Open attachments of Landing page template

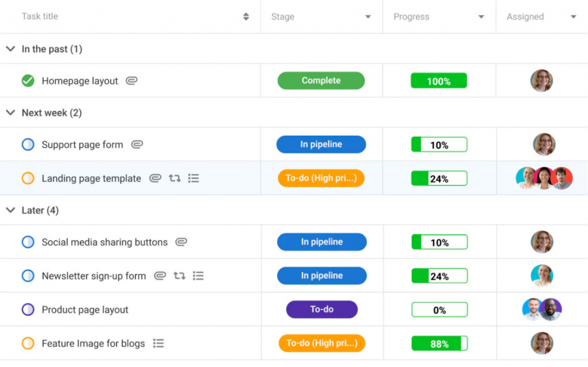click(x=155, y=178)
